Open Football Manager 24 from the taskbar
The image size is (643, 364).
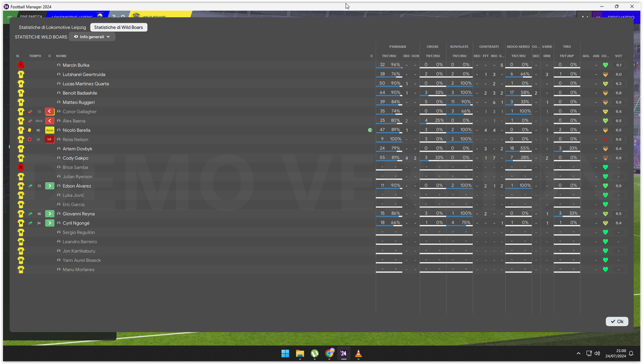pyautogui.click(x=344, y=353)
